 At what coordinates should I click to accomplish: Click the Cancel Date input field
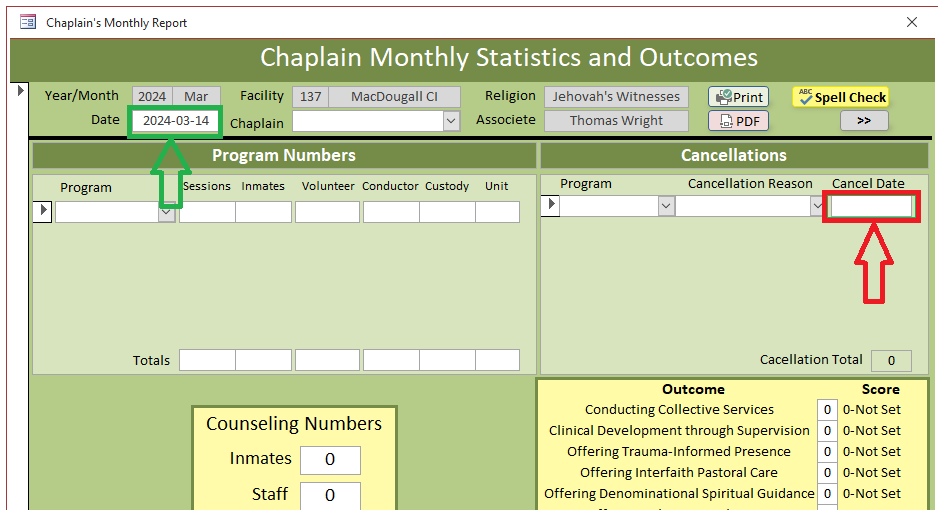871,206
